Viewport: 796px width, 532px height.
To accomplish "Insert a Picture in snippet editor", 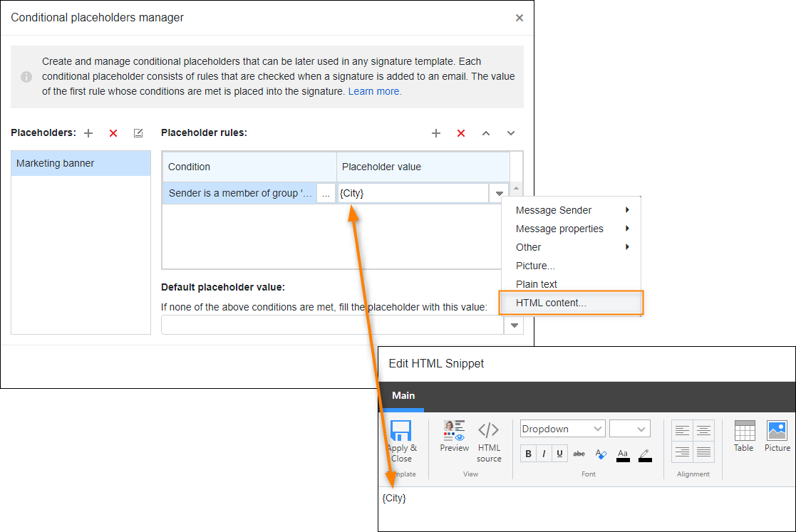I will (x=777, y=436).
